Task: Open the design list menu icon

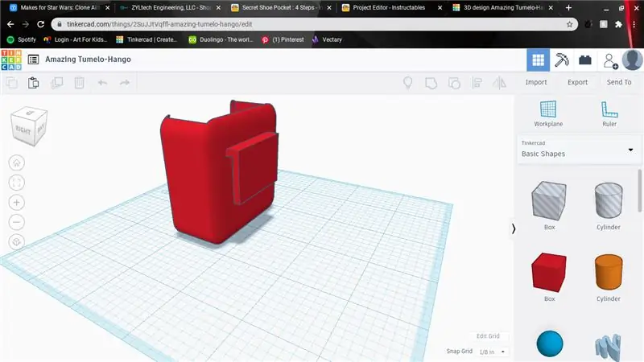Action: tap(33, 60)
